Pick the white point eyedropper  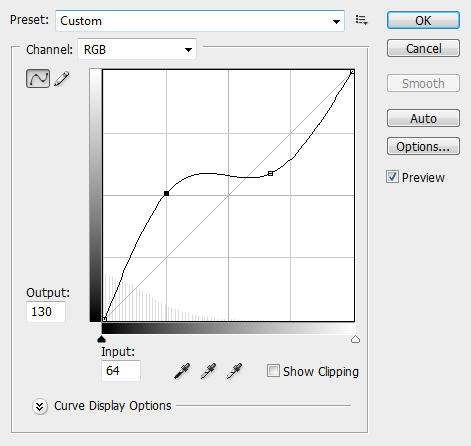[x=234, y=371]
